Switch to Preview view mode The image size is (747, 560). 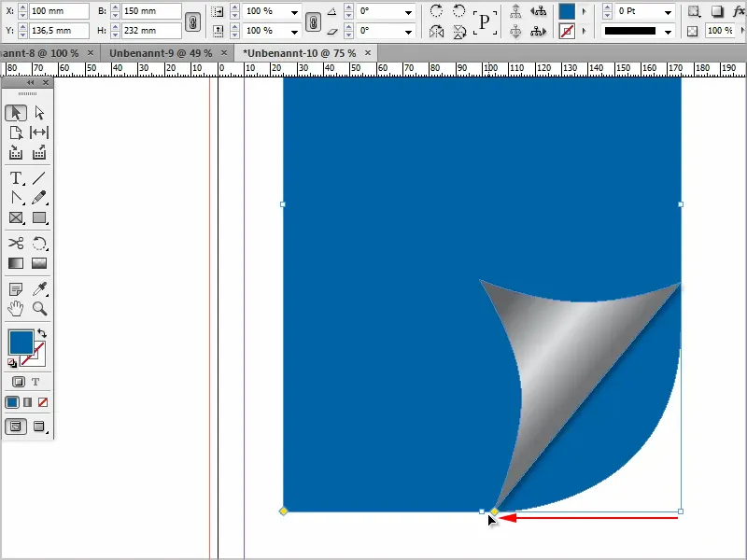click(39, 427)
